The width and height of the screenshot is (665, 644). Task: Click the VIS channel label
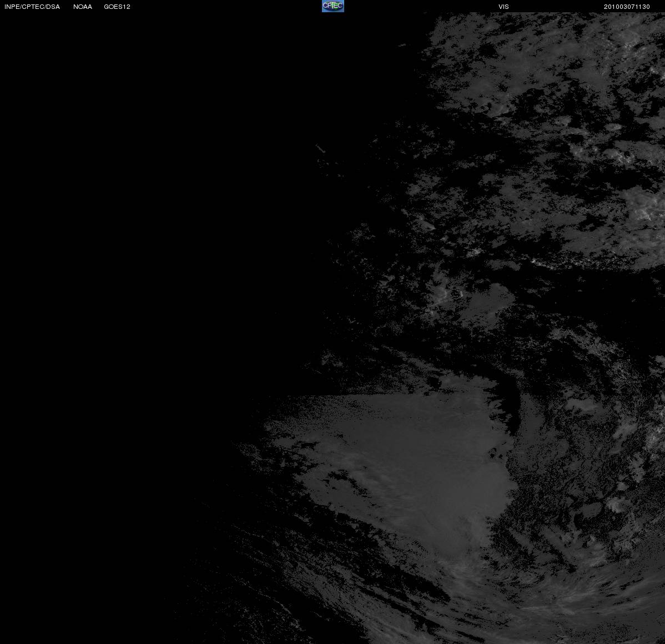point(504,7)
